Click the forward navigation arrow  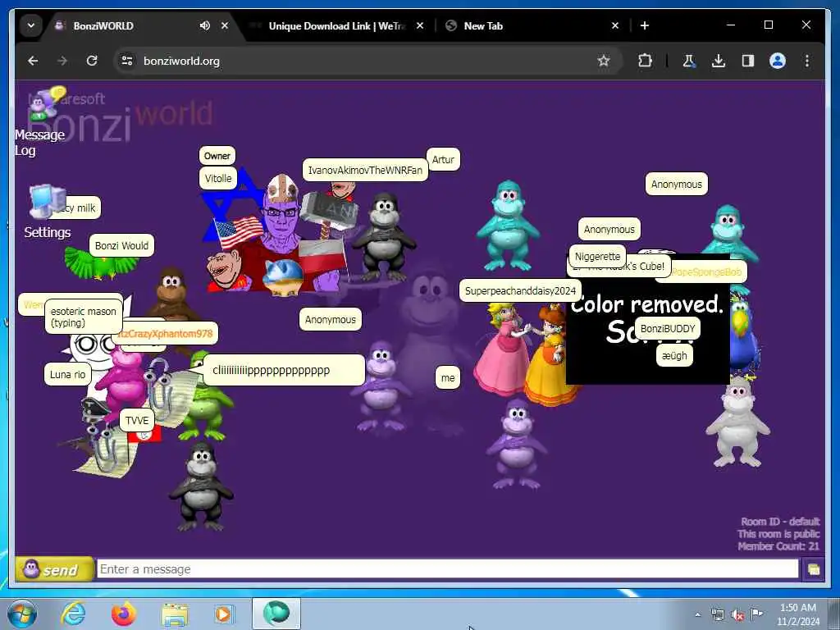(x=62, y=61)
